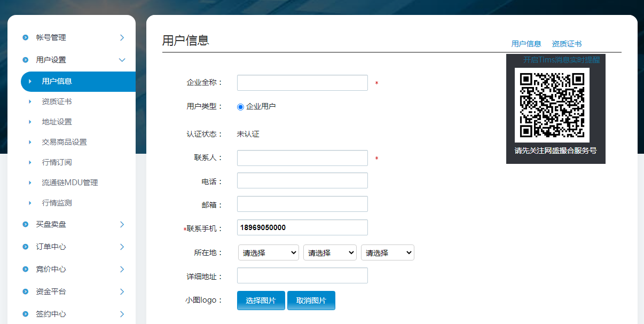Image resolution: width=644 pixels, height=324 pixels.
Task: Click the bullet icon beside 帐号管理
Action: (x=25, y=38)
